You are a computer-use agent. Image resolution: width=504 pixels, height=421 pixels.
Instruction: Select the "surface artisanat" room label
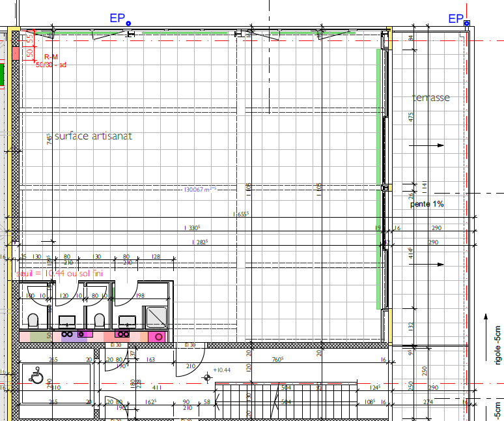coord(92,136)
